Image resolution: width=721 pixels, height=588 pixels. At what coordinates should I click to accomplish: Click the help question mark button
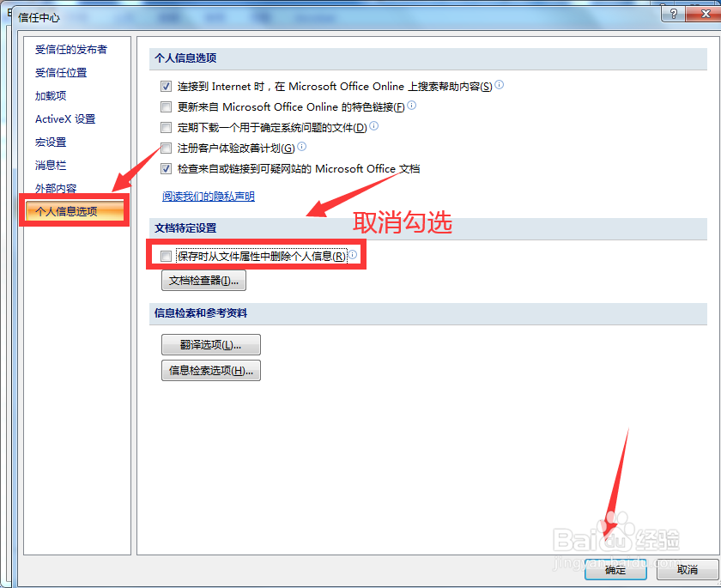tap(674, 14)
